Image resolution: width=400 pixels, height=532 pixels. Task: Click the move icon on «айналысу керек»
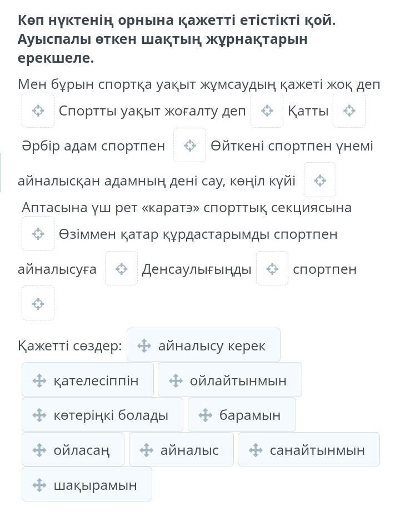point(144,346)
